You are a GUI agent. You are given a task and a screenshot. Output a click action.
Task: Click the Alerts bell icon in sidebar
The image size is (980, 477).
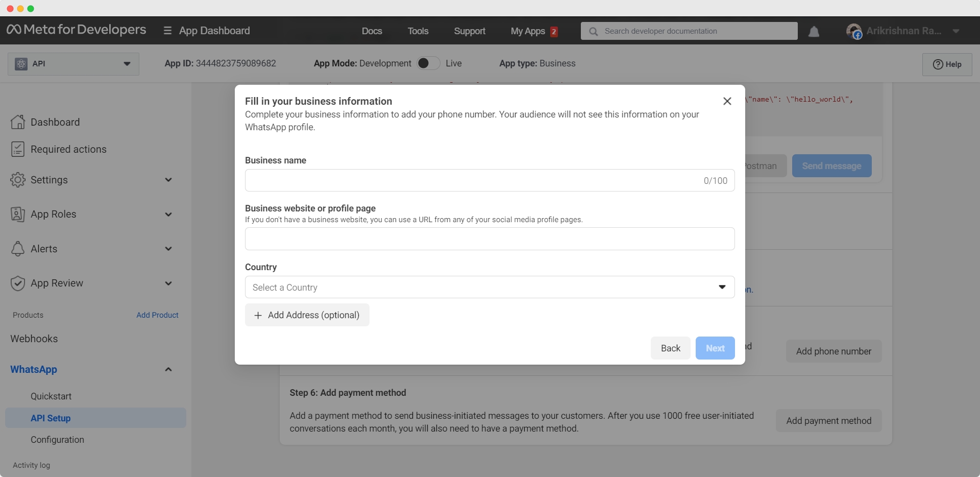tap(18, 249)
